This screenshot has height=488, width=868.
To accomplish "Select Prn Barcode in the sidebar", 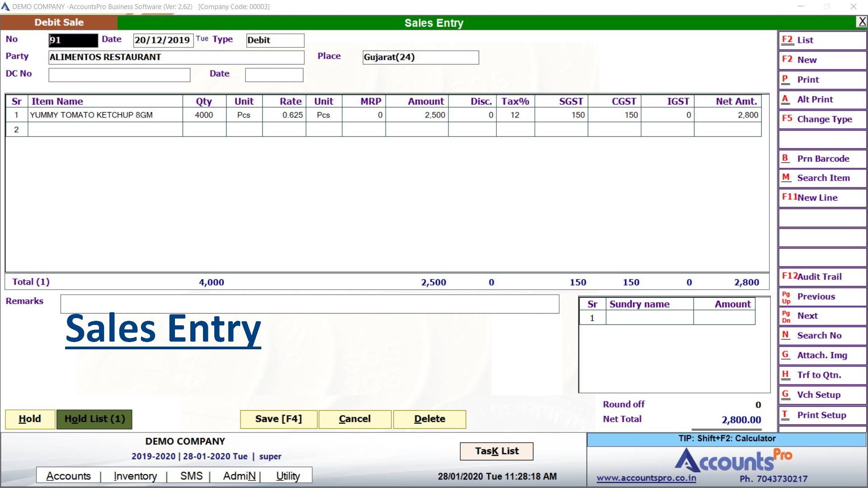I will click(x=822, y=159).
